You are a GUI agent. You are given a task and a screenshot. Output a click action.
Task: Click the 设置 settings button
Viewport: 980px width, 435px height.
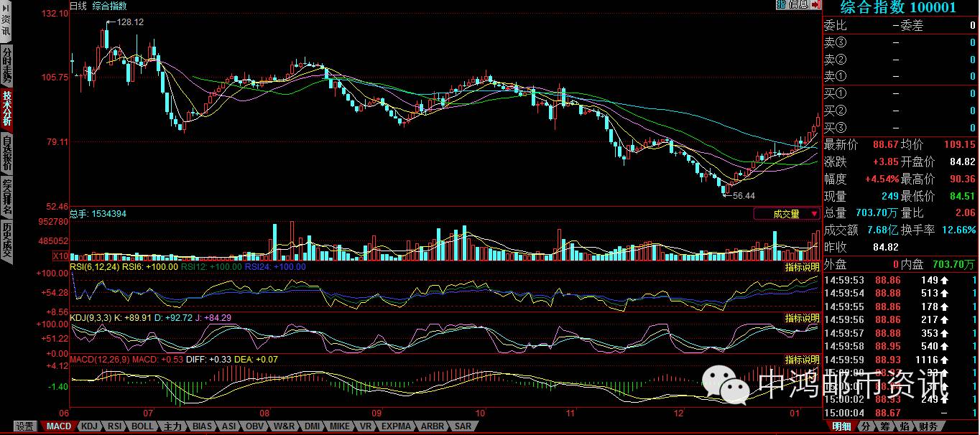(25, 426)
